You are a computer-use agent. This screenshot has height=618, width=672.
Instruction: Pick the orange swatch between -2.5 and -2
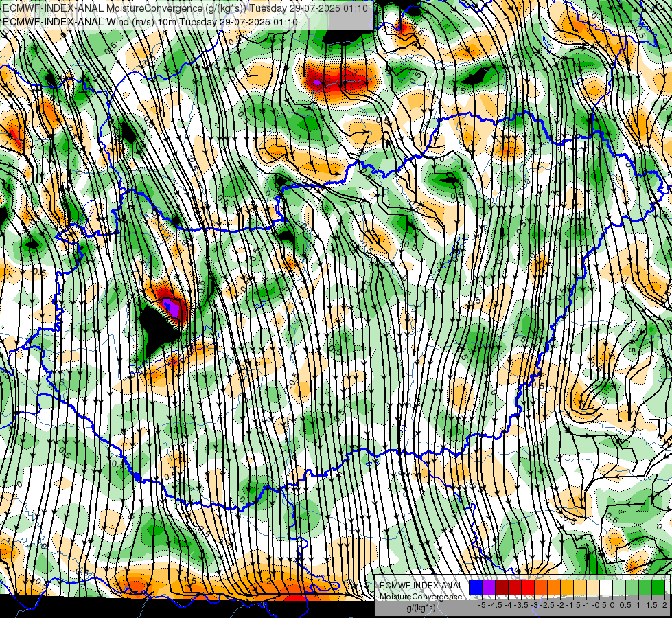pos(554,588)
